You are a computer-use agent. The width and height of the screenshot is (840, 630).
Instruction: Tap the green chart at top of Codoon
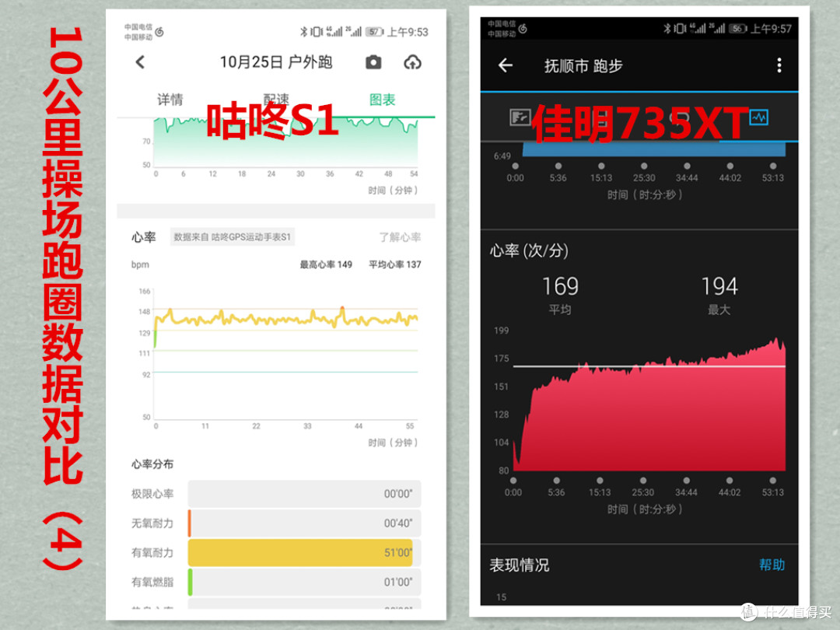[x=285, y=142]
